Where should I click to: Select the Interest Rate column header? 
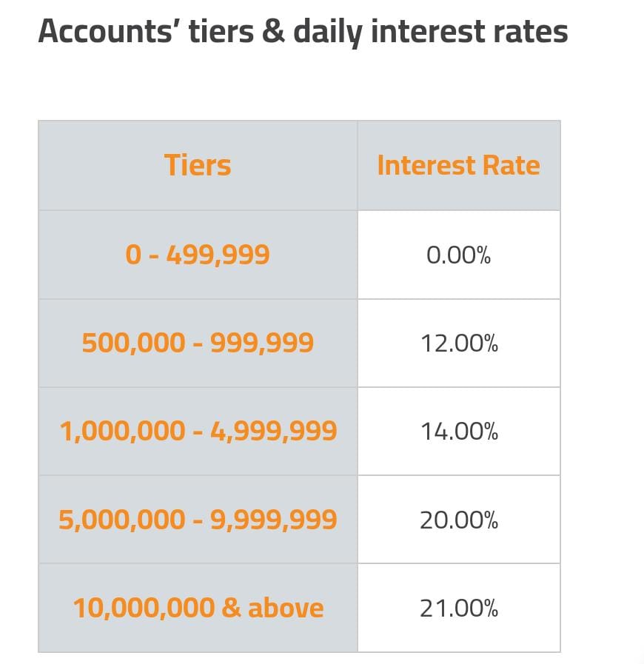(x=458, y=165)
